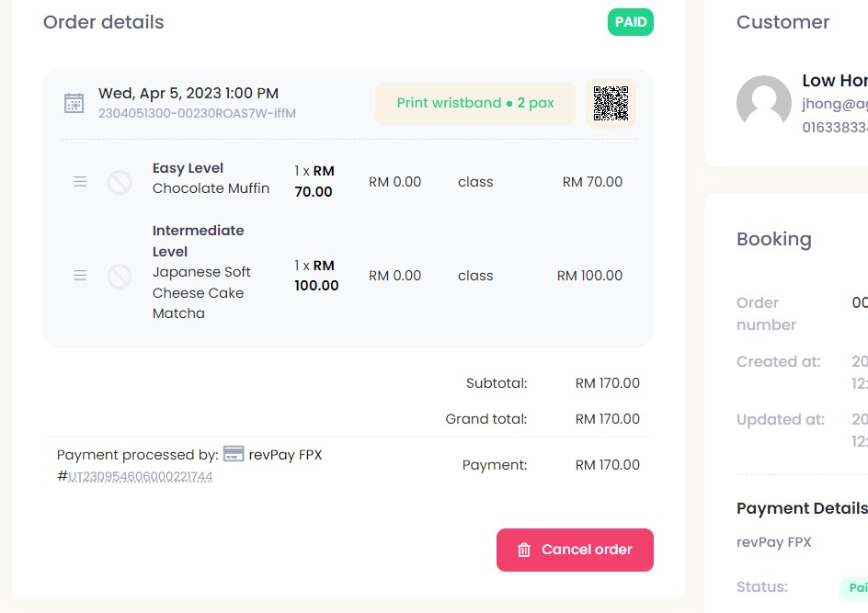Image resolution: width=868 pixels, height=613 pixels.
Task: Open the QR code thumbnail
Action: pyautogui.click(x=611, y=103)
